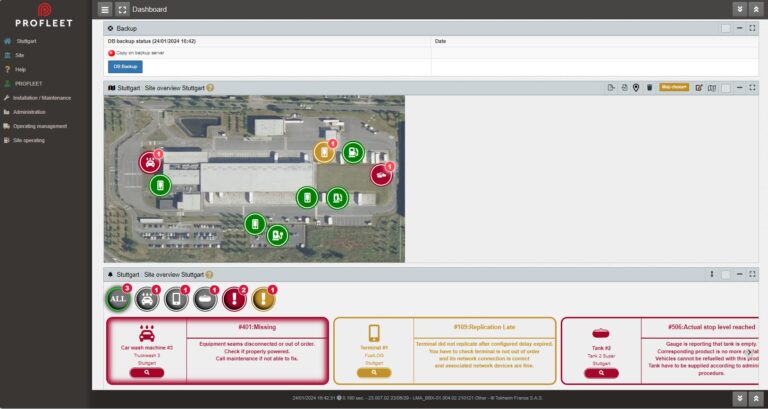Image resolution: width=768 pixels, height=409 pixels.
Task: Click the PROFLEET logo
Action: click(x=44, y=15)
